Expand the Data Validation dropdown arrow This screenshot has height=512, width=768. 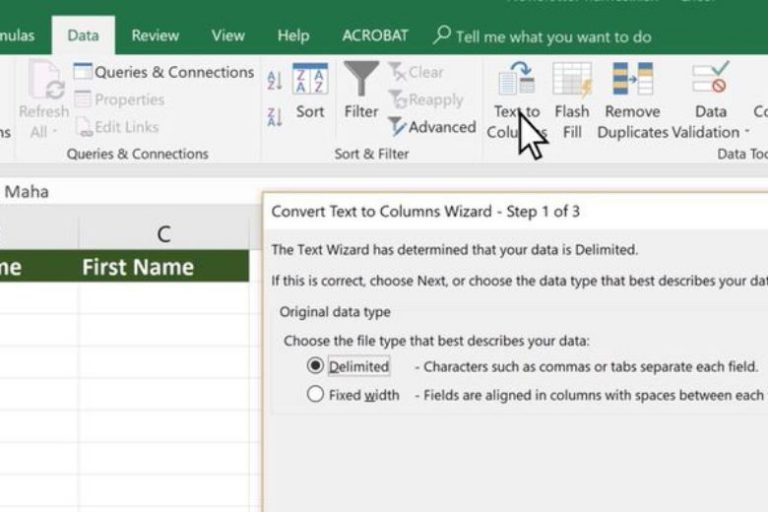747,131
